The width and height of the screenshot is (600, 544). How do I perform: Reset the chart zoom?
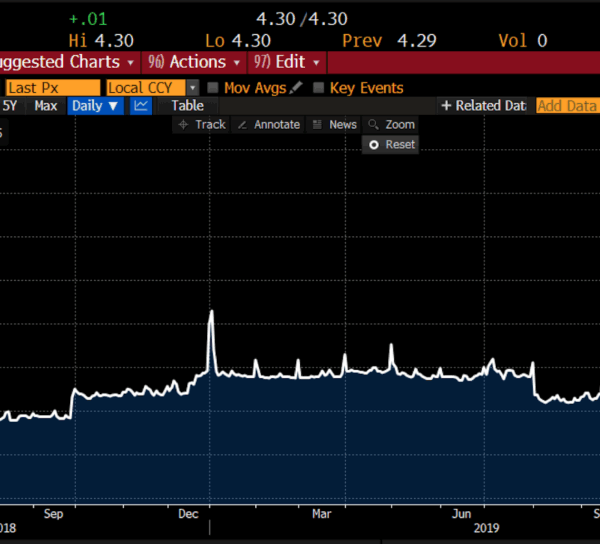coord(391,145)
